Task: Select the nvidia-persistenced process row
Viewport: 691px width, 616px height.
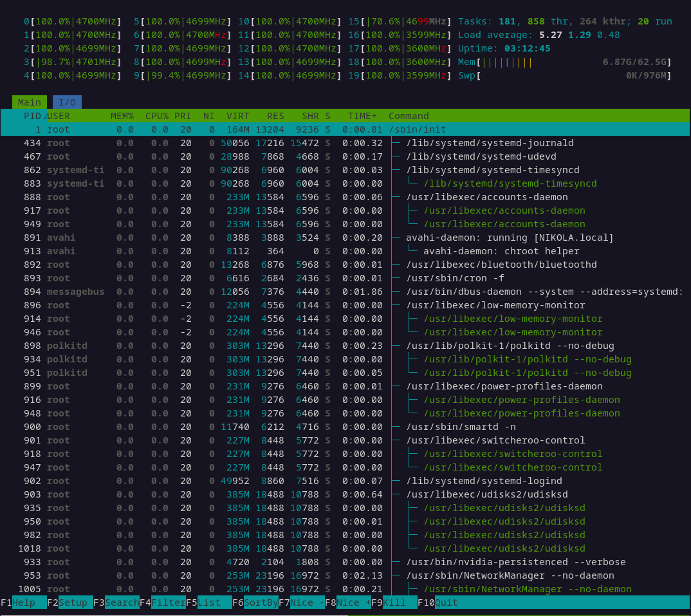Action: pyautogui.click(x=345, y=562)
